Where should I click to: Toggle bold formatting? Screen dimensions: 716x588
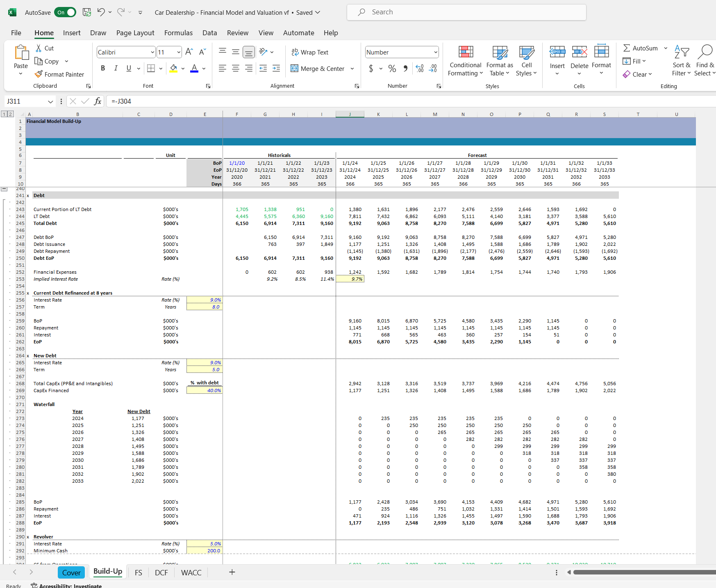[103, 68]
